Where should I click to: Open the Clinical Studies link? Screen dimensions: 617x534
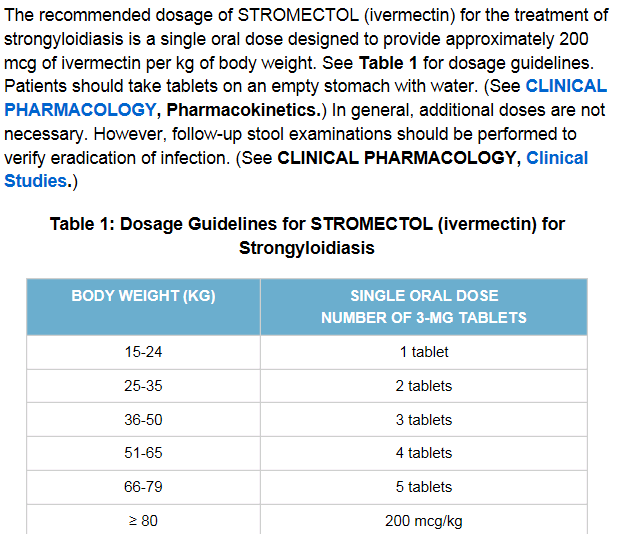coord(557,158)
